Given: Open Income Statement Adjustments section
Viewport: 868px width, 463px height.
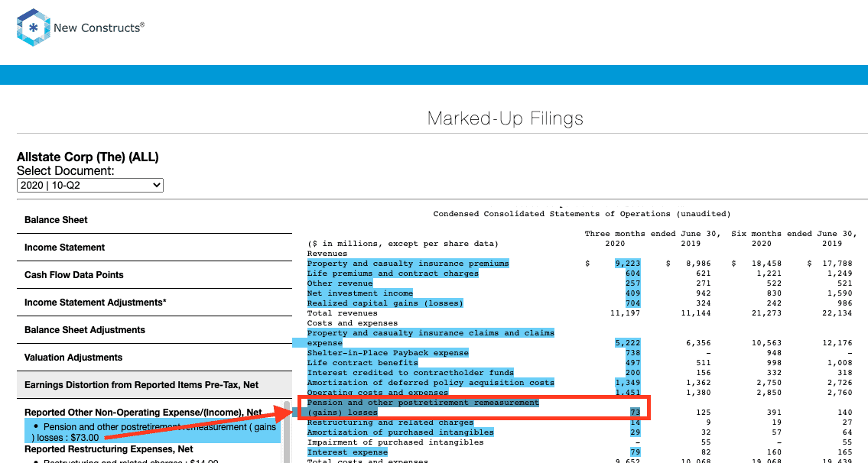Looking at the screenshot, I should tap(154, 302).
